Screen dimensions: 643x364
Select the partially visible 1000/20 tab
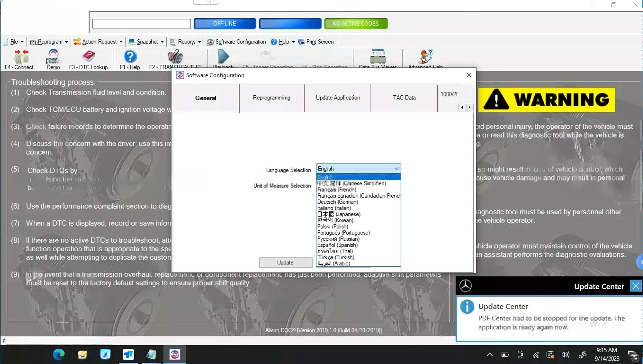[x=449, y=94]
